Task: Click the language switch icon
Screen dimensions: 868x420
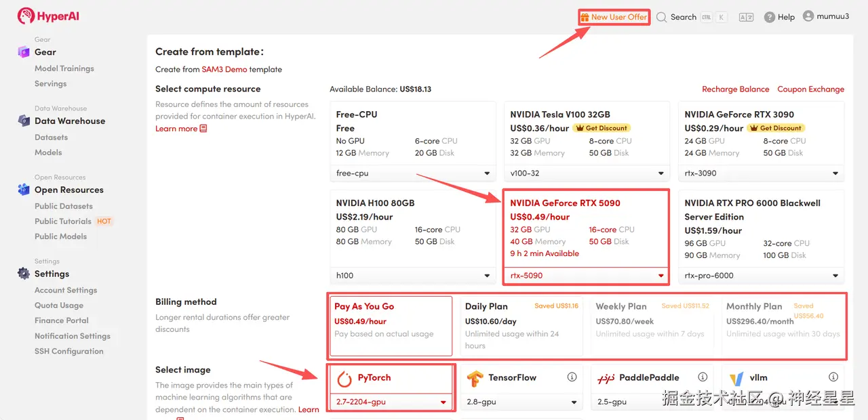Action: pyautogui.click(x=746, y=18)
